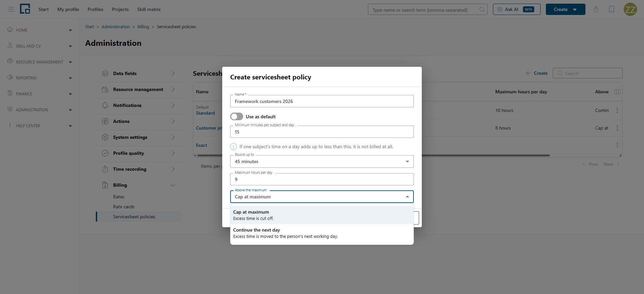Click the Billing invoice icon
Screen dimensions: 644x294
(105, 185)
